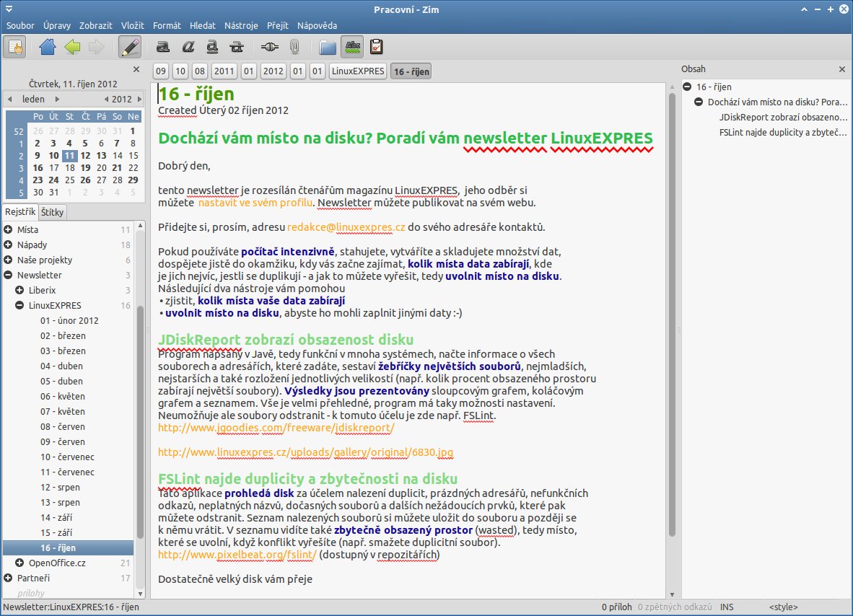
Task: Collapse the Newsletter tree node
Action: tap(8, 275)
